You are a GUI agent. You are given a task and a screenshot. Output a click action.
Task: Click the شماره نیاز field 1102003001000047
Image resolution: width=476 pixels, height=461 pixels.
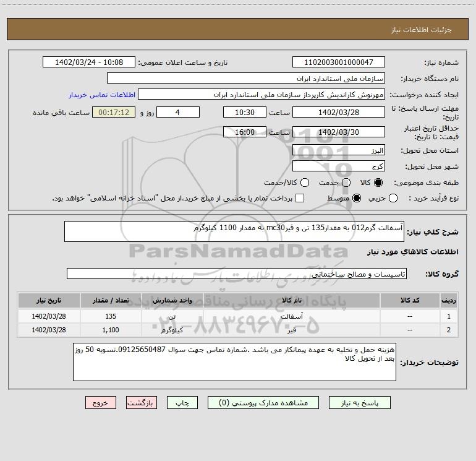(339, 62)
